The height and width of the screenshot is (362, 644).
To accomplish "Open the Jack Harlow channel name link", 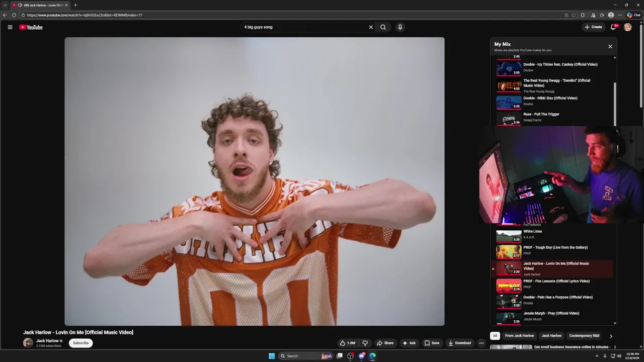I will point(47,340).
